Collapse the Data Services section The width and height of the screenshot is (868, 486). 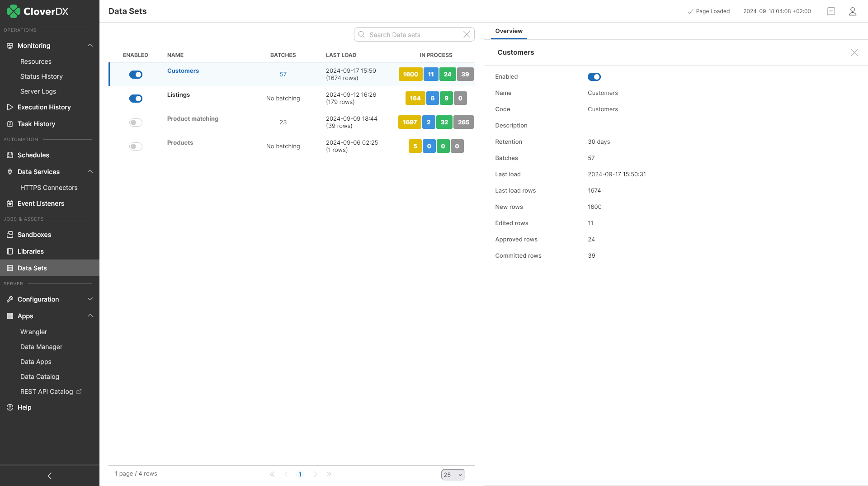tap(90, 172)
